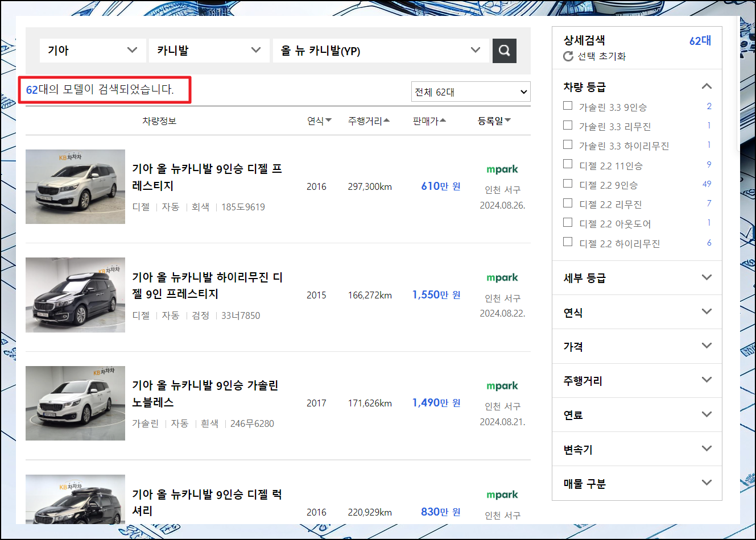
Task: Check the 디젤 2.2 아웃도어 checkbox
Action: 568,222
